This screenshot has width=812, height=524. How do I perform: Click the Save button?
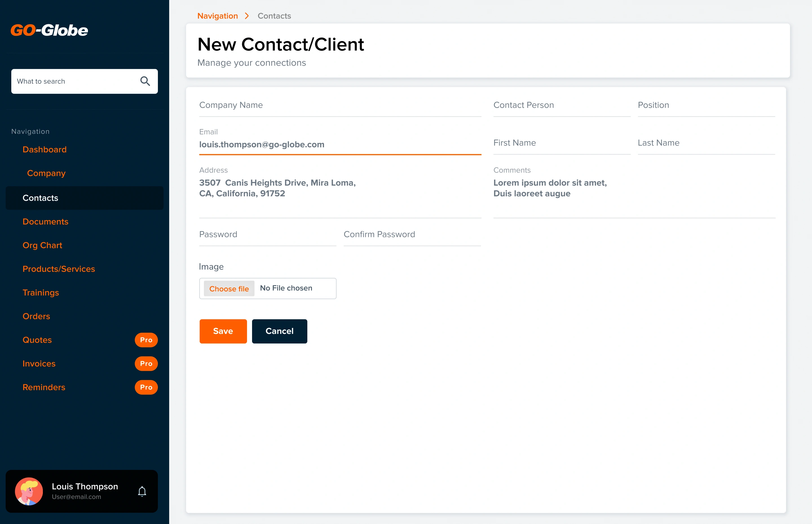click(x=223, y=331)
